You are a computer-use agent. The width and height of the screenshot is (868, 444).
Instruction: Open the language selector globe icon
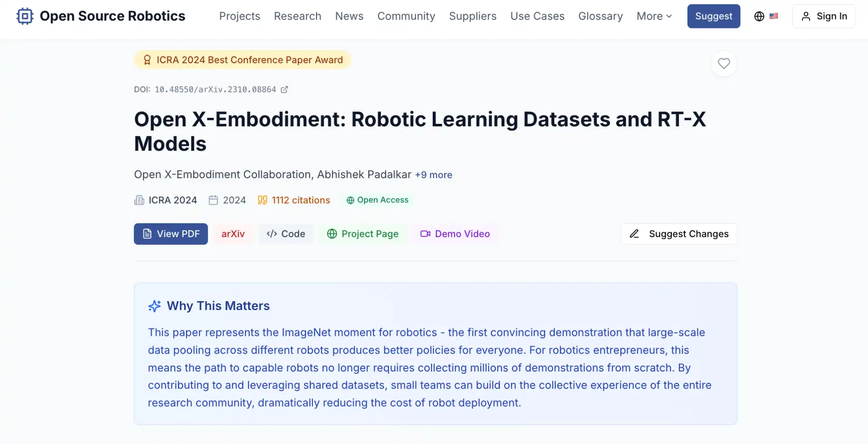tap(759, 16)
